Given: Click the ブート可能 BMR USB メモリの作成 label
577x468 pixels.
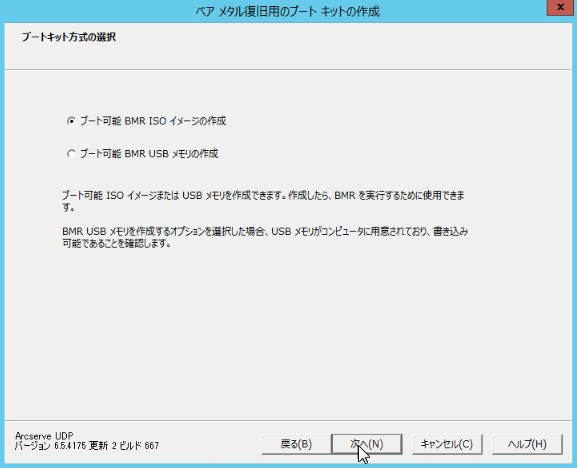Looking at the screenshot, I should tap(149, 153).
